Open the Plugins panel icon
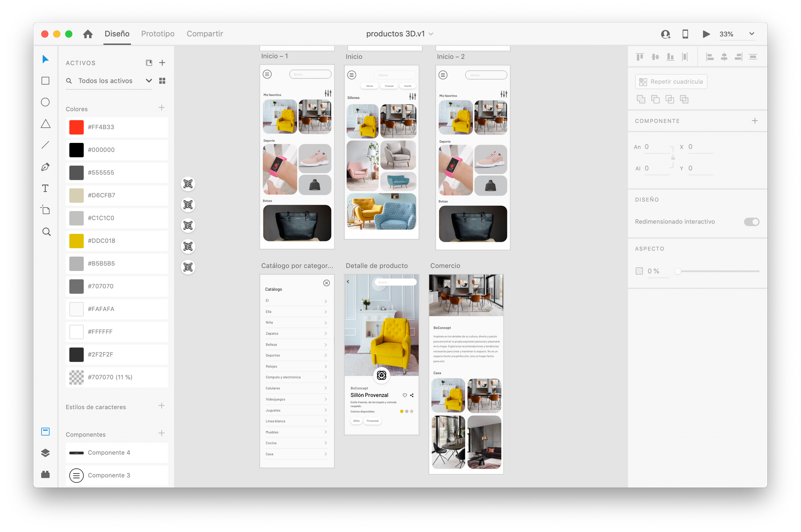Screen dimensions: 801x532 [x=45, y=474]
